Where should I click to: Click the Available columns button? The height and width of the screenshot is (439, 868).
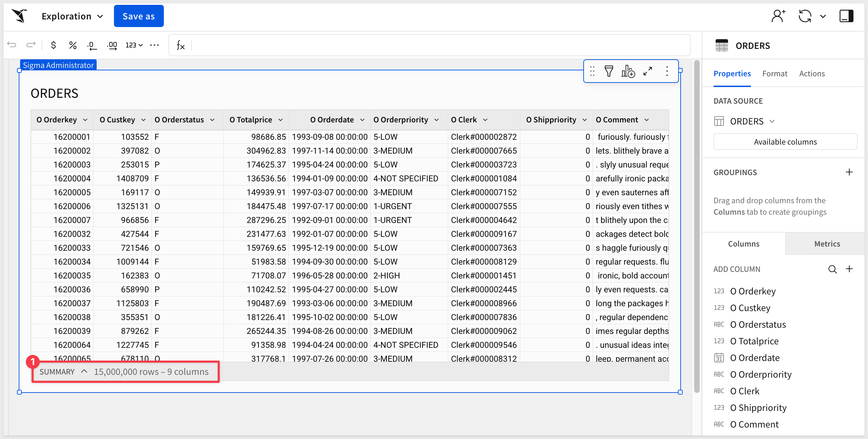pyautogui.click(x=785, y=142)
